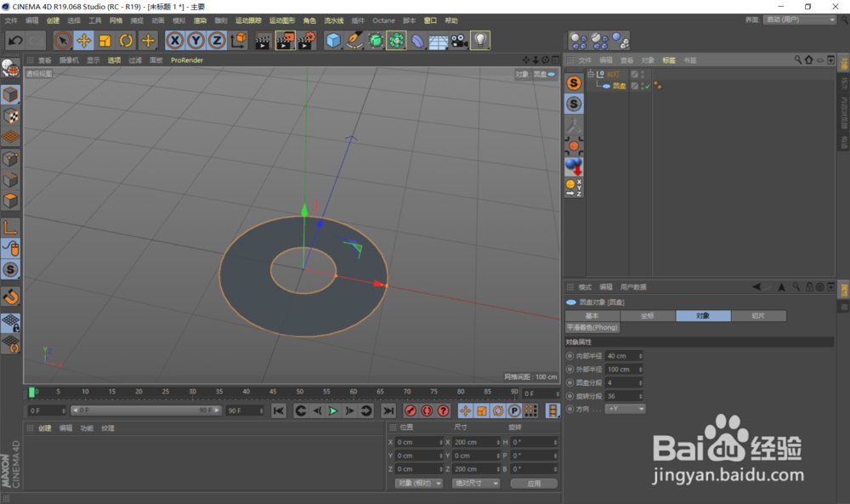Open the ProRender viewport menu

(x=187, y=60)
